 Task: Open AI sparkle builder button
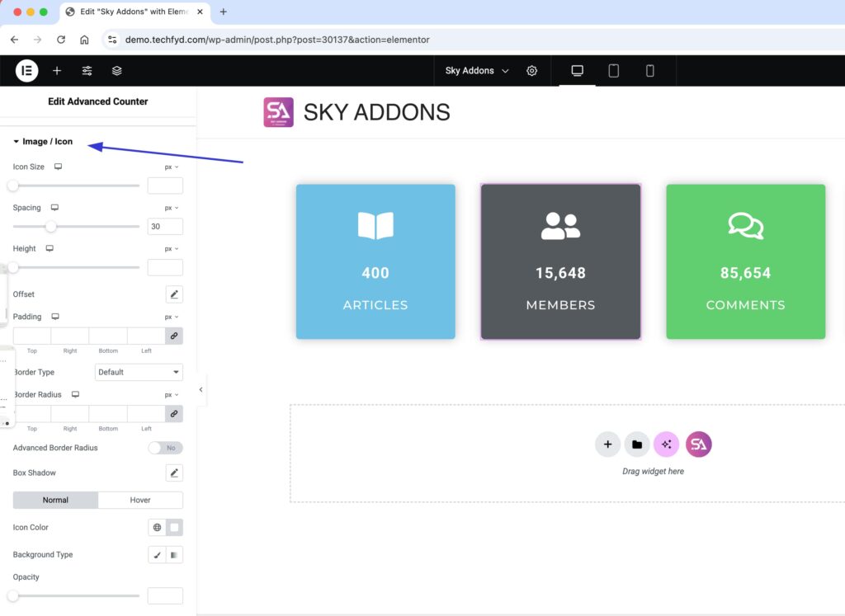pyautogui.click(x=667, y=444)
